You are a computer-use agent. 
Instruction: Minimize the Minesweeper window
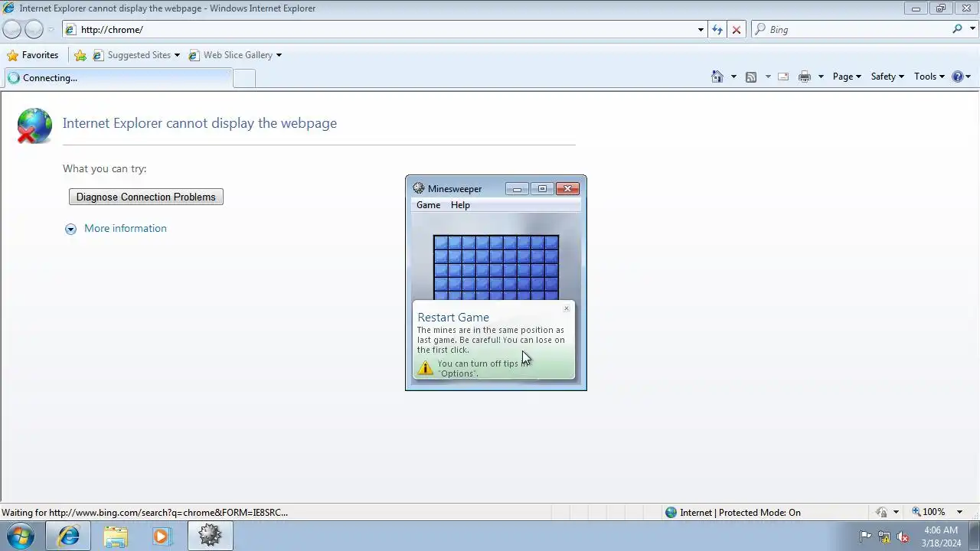517,189
